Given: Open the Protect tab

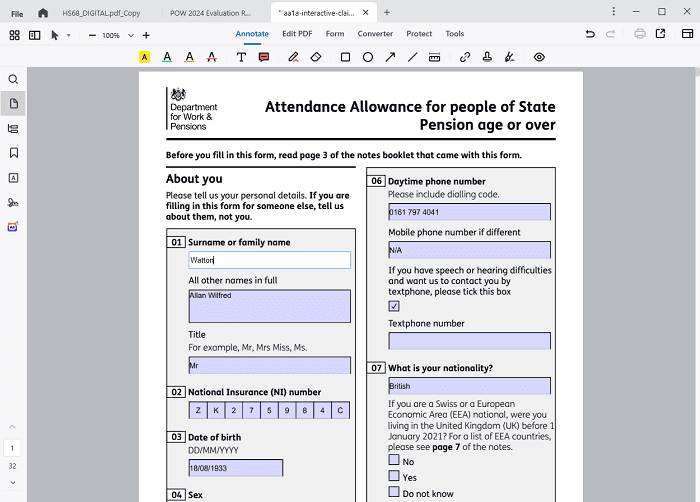Looking at the screenshot, I should pos(419,34).
